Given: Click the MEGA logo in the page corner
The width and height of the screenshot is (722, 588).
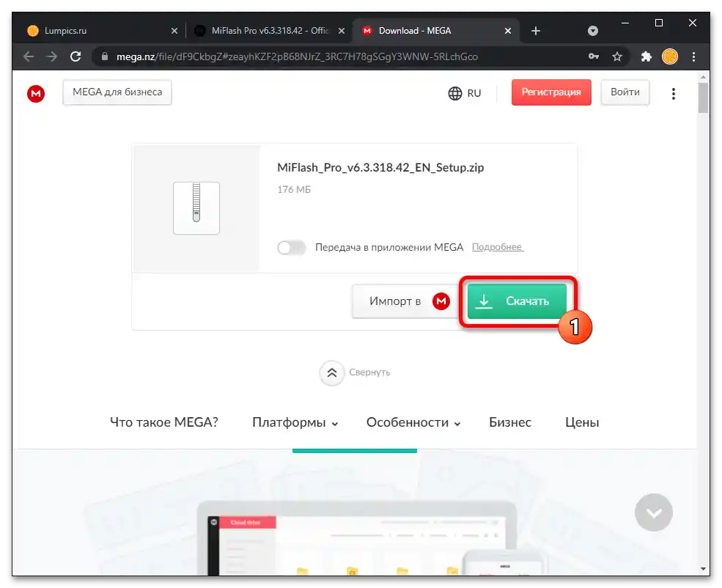Looking at the screenshot, I should click(34, 93).
